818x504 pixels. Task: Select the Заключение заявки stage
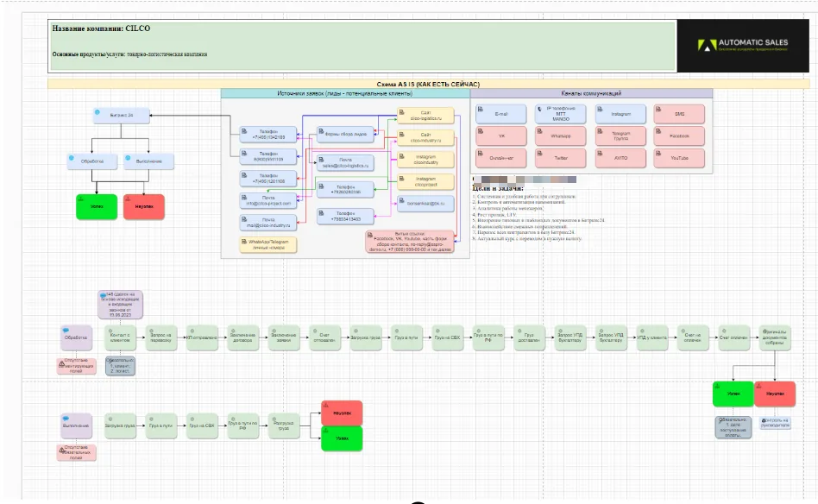(284, 337)
